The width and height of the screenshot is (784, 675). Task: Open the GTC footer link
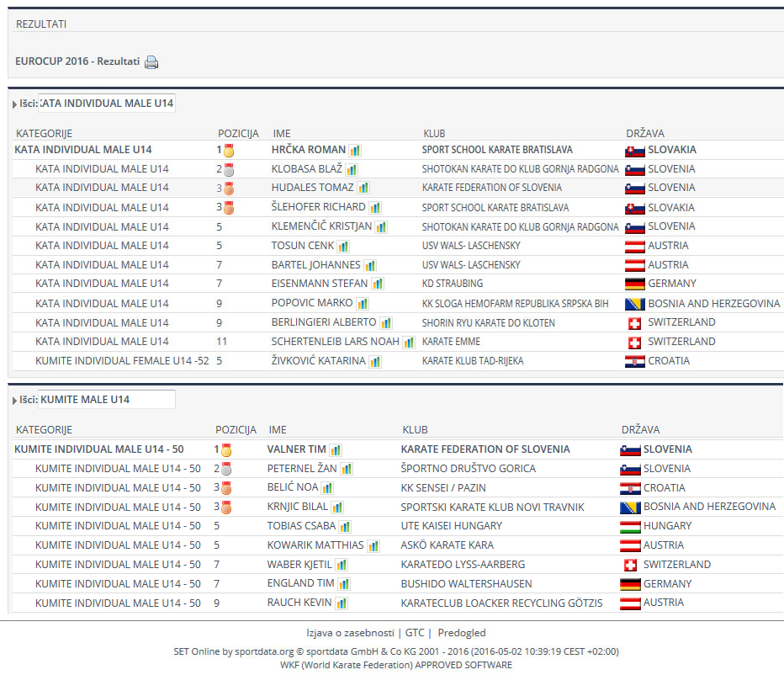[415, 633]
